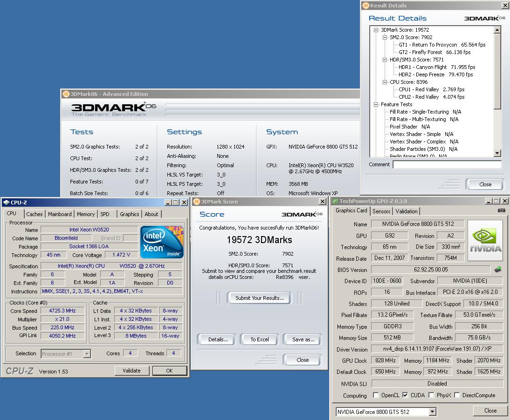
Task: Click the 3DMark Score window title icon
Action: click(196, 202)
